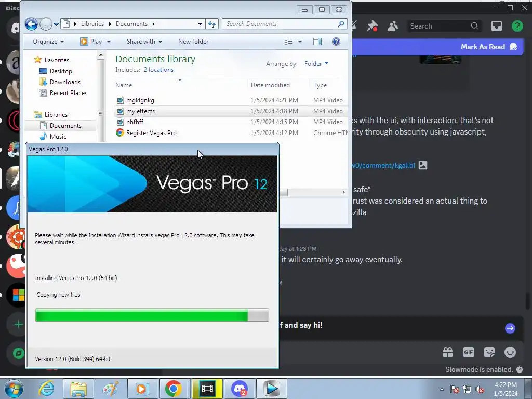
Task: Switch to Discord from the taskbar
Action: 239,389
